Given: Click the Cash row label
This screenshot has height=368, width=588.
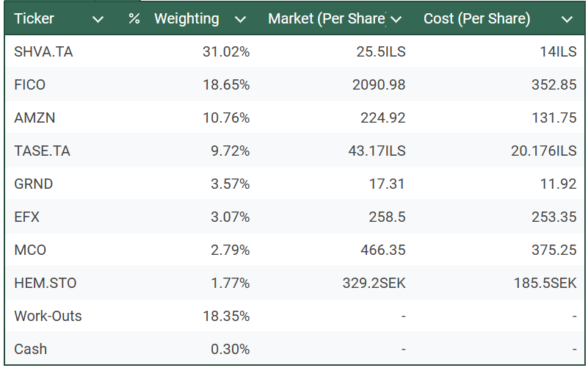Looking at the screenshot, I should pyautogui.click(x=30, y=349).
